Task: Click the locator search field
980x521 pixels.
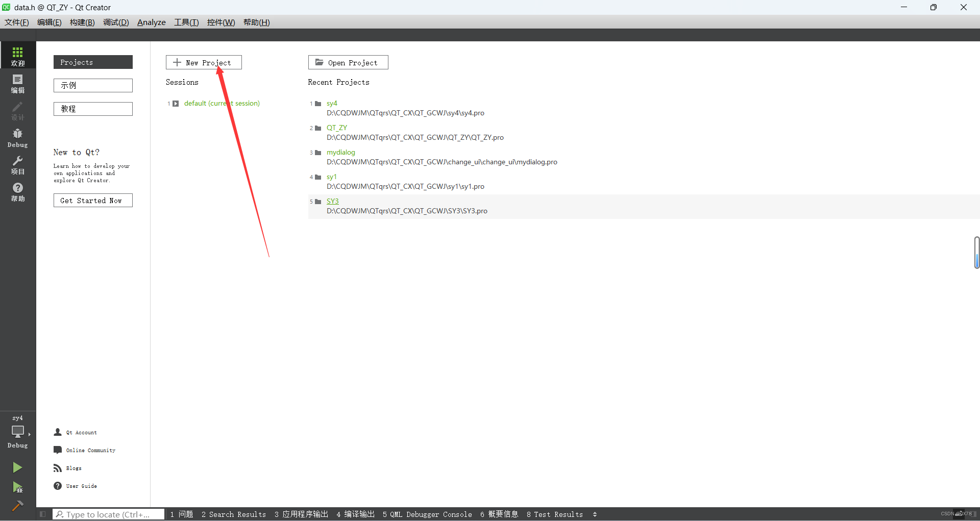Action: pos(109,514)
